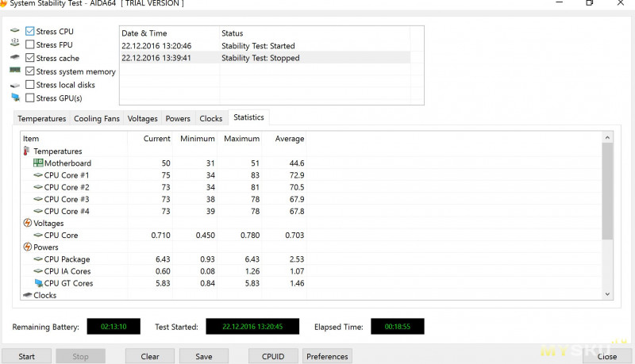Click the Current column header

point(150,139)
